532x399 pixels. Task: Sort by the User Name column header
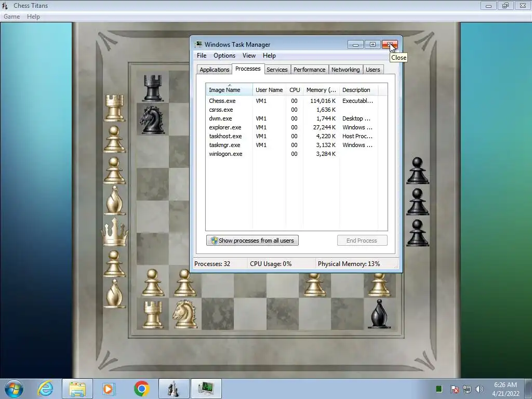[x=269, y=90]
